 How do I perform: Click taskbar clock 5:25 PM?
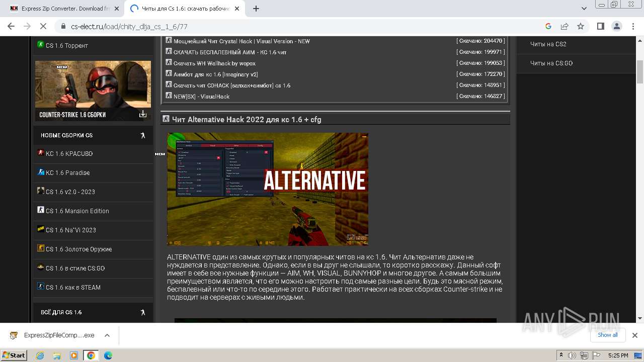[x=618, y=355]
